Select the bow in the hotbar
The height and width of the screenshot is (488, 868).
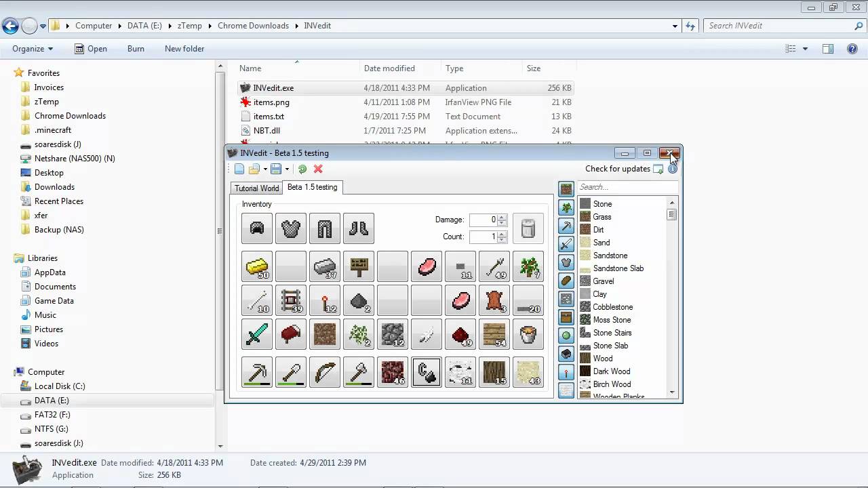325,372
